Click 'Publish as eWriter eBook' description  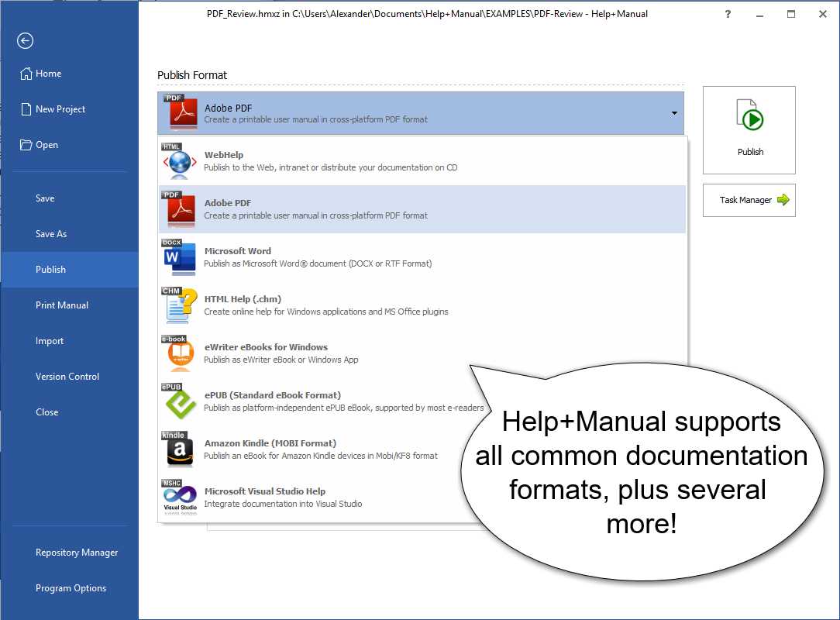(x=281, y=360)
